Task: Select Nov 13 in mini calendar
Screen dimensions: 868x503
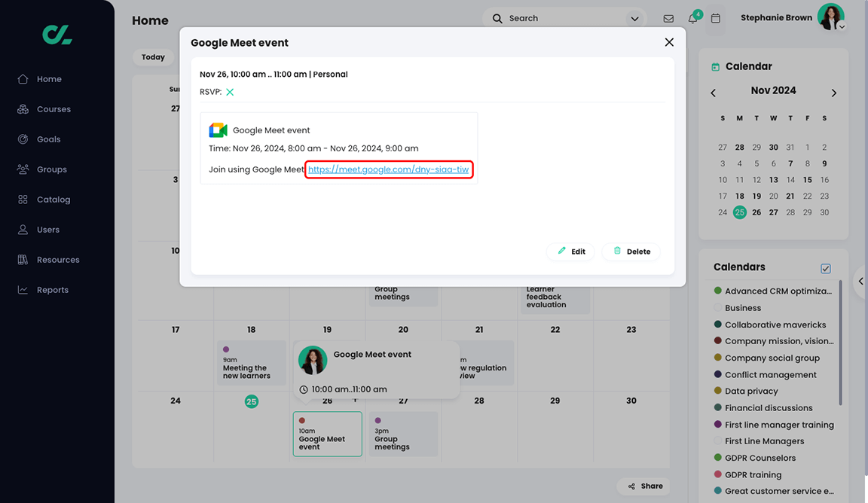Action: pos(773,180)
